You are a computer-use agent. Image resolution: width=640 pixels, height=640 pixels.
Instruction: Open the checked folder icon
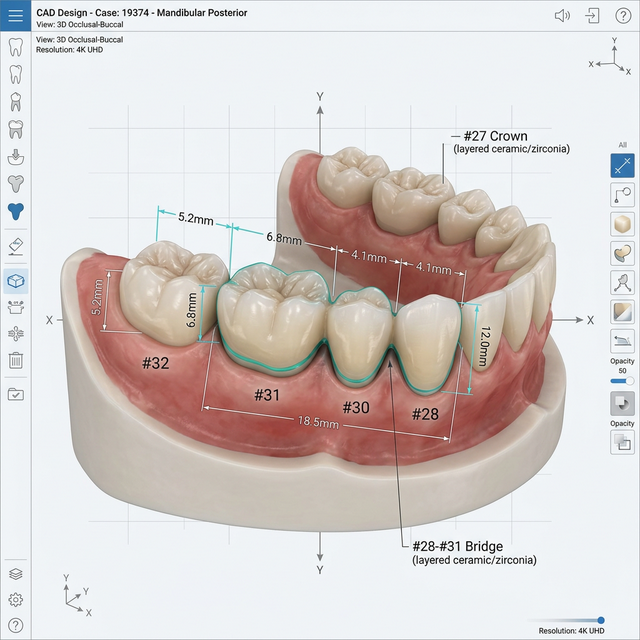[x=16, y=394]
